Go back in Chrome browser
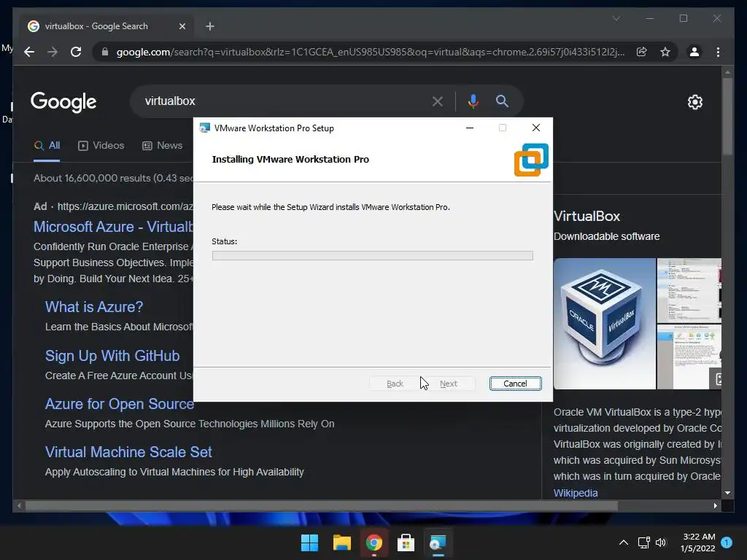 point(29,52)
